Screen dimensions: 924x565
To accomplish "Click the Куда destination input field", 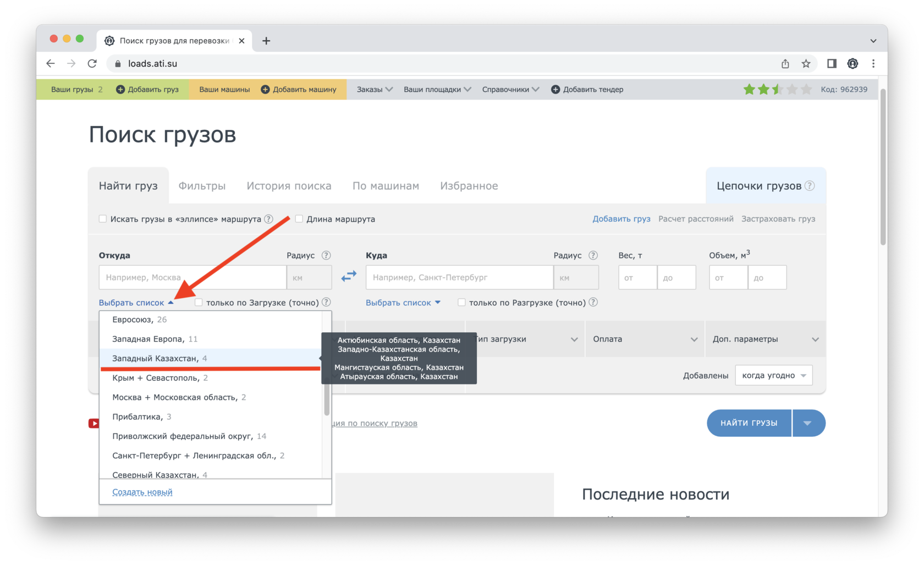I will tap(459, 277).
